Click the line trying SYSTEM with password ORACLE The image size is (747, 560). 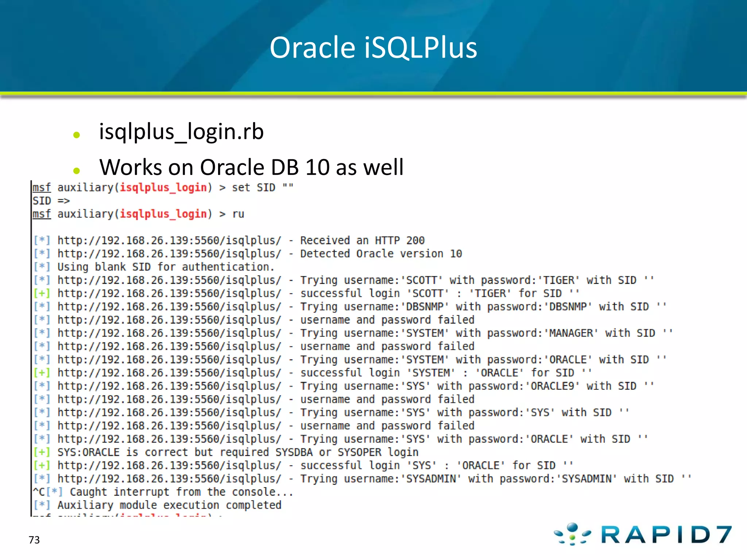(350, 360)
